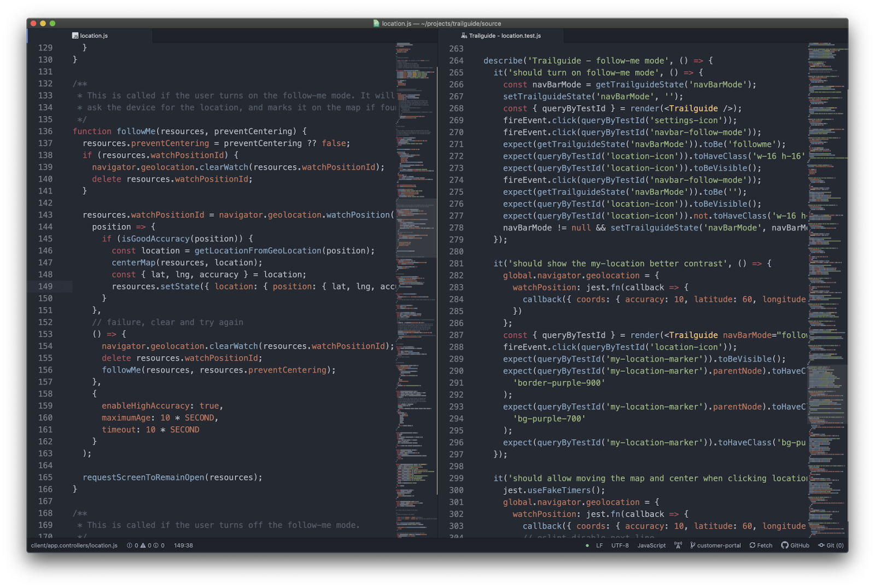Click line number 149 in the left gutter
Image resolution: width=875 pixels, height=588 pixels.
point(45,286)
